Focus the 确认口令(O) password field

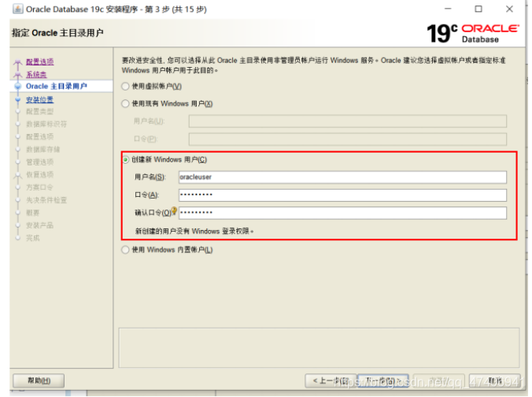[342, 213]
